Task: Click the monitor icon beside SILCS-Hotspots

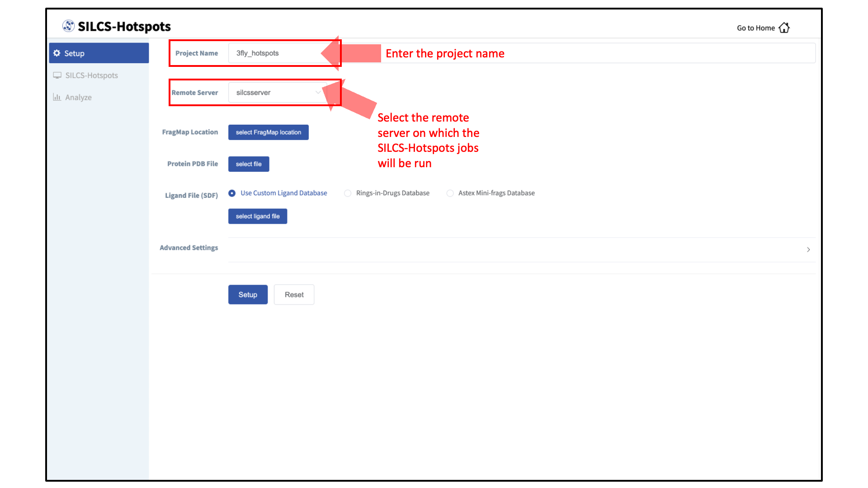Action: [57, 75]
